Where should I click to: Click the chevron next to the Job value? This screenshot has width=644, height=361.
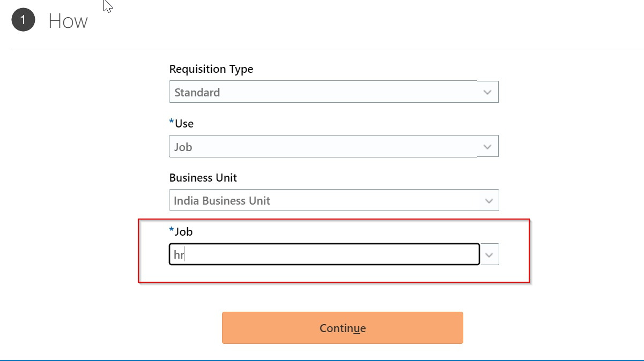point(488,254)
